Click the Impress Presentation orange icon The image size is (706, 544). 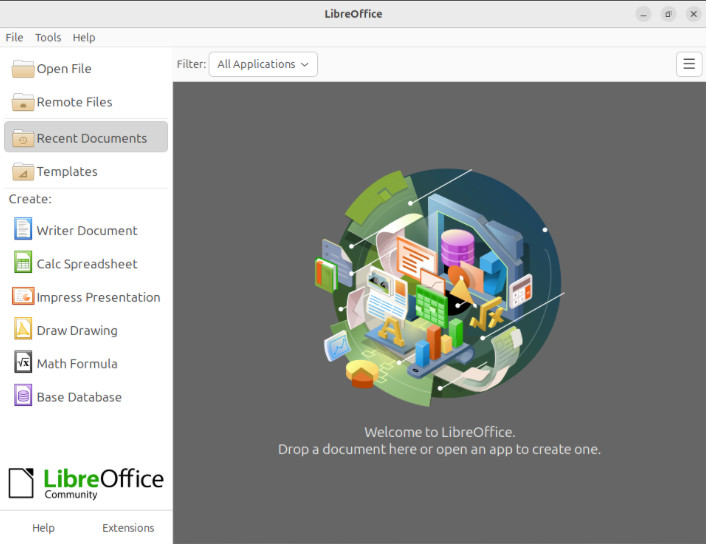pos(23,296)
